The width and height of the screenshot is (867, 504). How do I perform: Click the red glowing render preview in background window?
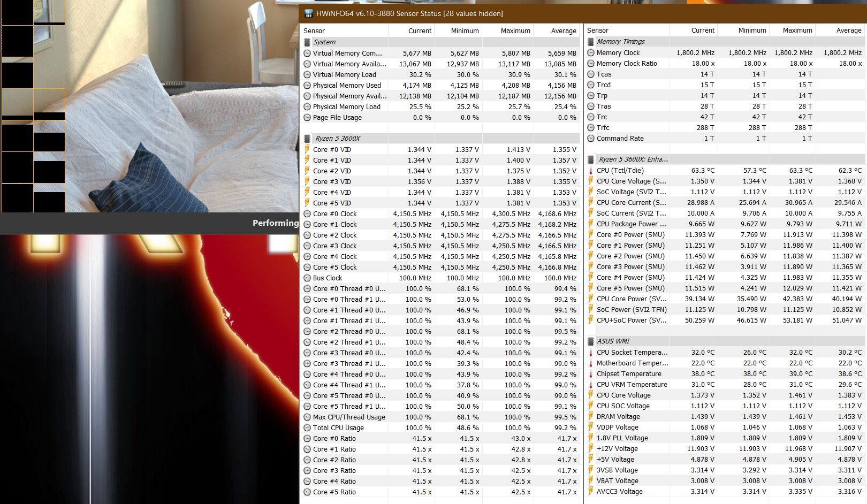(x=149, y=369)
